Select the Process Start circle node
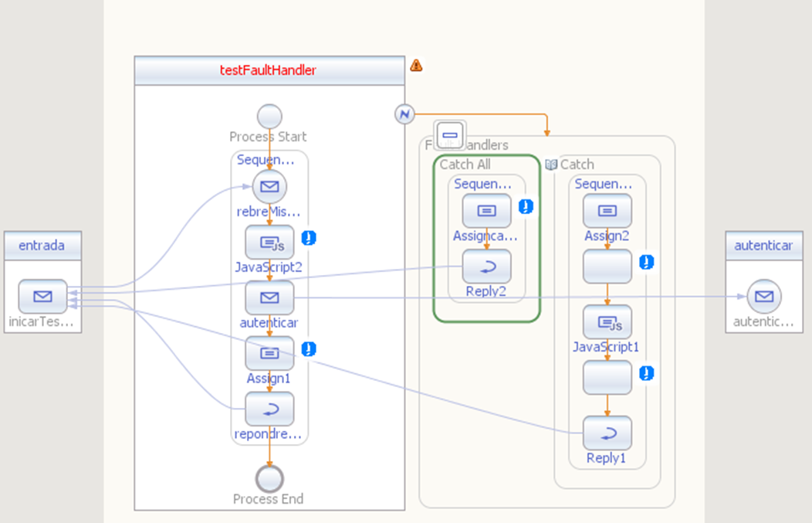The width and height of the screenshot is (812, 523). (x=269, y=117)
